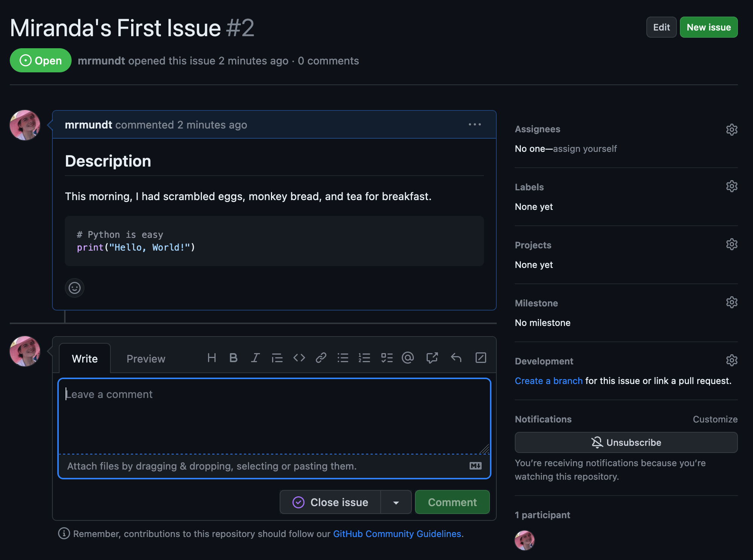This screenshot has width=753, height=560.
Task: Toggle bold text formatting
Action: click(x=233, y=358)
